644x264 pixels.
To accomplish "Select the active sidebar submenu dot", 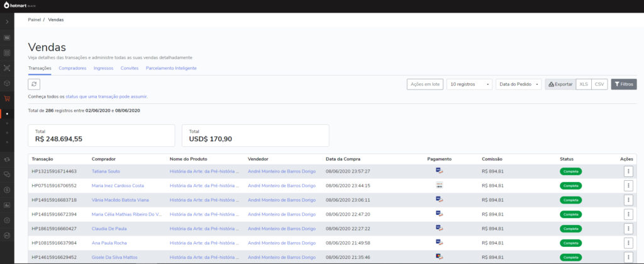I will tap(7, 114).
